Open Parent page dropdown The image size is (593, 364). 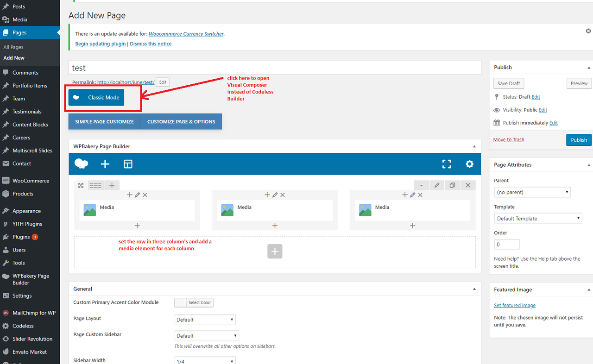click(532, 192)
